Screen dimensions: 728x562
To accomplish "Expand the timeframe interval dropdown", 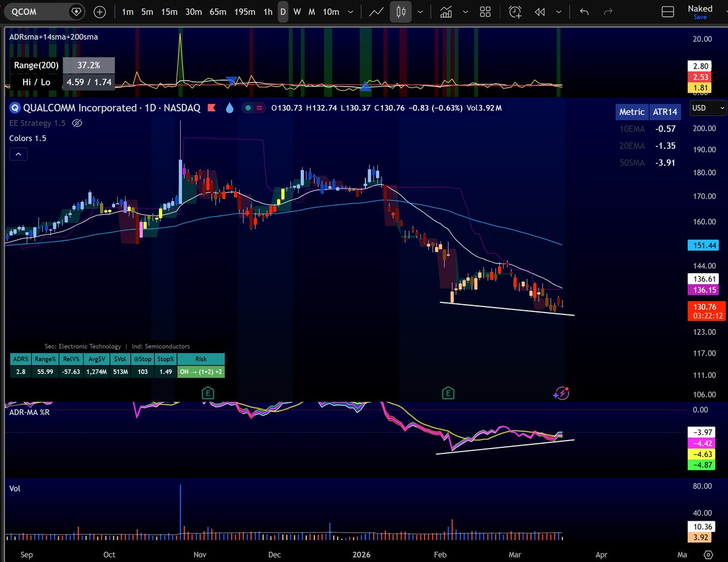I will click(351, 12).
